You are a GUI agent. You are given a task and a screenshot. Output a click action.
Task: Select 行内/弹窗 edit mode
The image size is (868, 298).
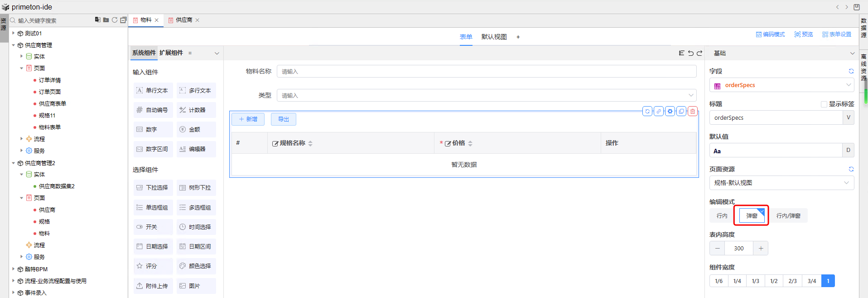pyautogui.click(x=788, y=216)
